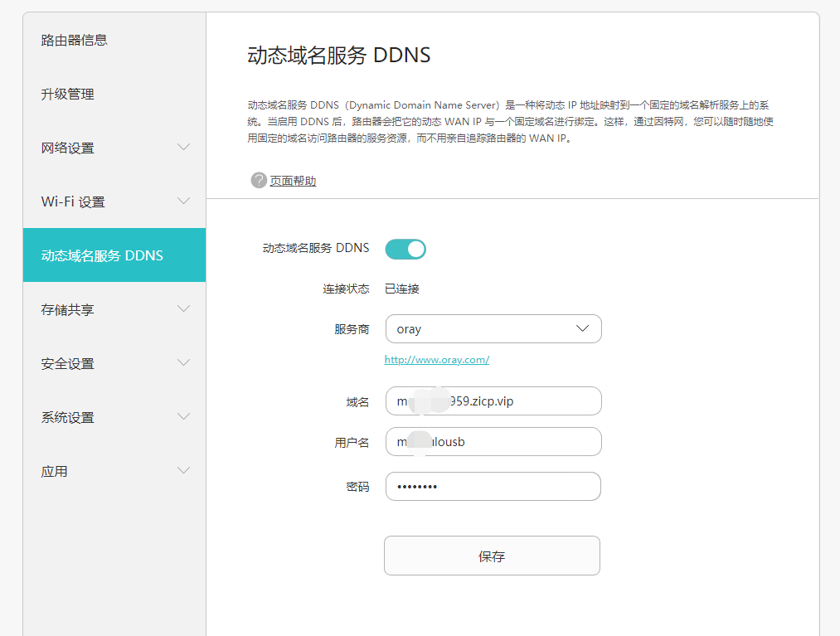The image size is (840, 636).
Task: Expand the 安全设置 sidebar chevron
Action: [184, 363]
